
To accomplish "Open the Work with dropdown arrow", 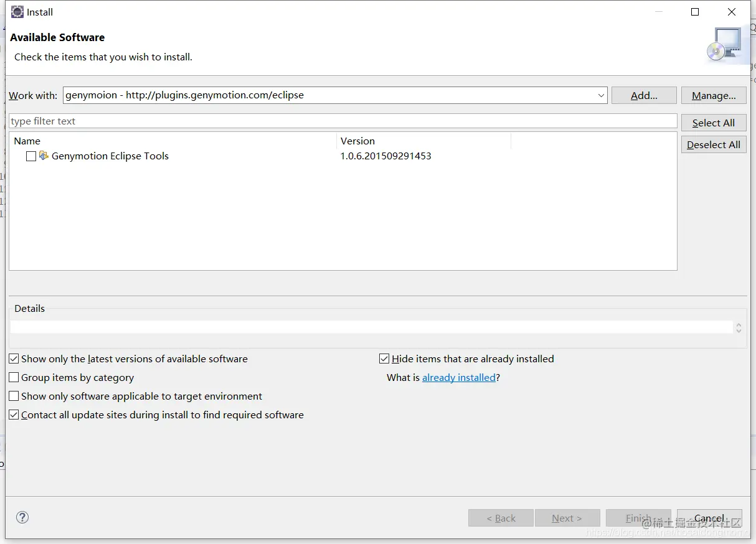I will click(601, 95).
